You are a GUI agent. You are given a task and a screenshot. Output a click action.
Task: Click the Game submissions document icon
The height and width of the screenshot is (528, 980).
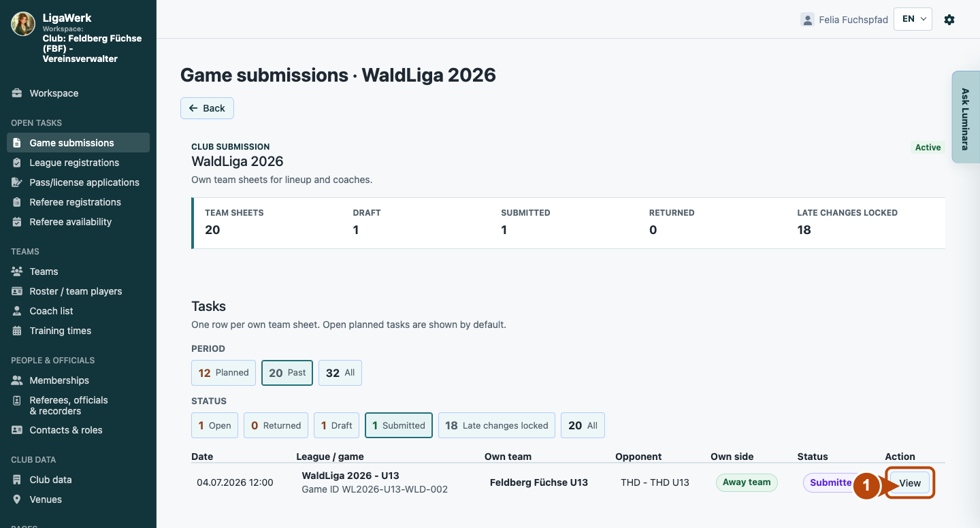[17, 143]
